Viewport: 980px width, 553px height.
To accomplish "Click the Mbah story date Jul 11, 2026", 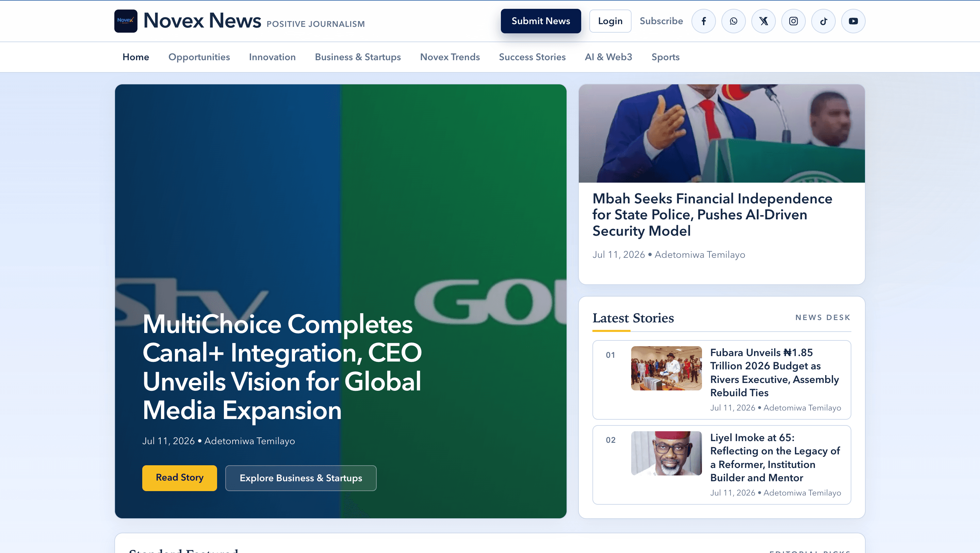I will pos(619,254).
